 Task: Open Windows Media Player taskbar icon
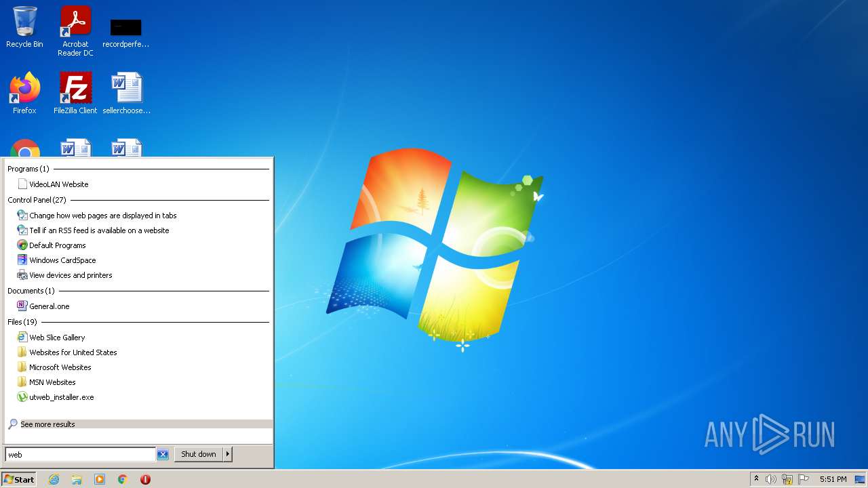point(100,479)
